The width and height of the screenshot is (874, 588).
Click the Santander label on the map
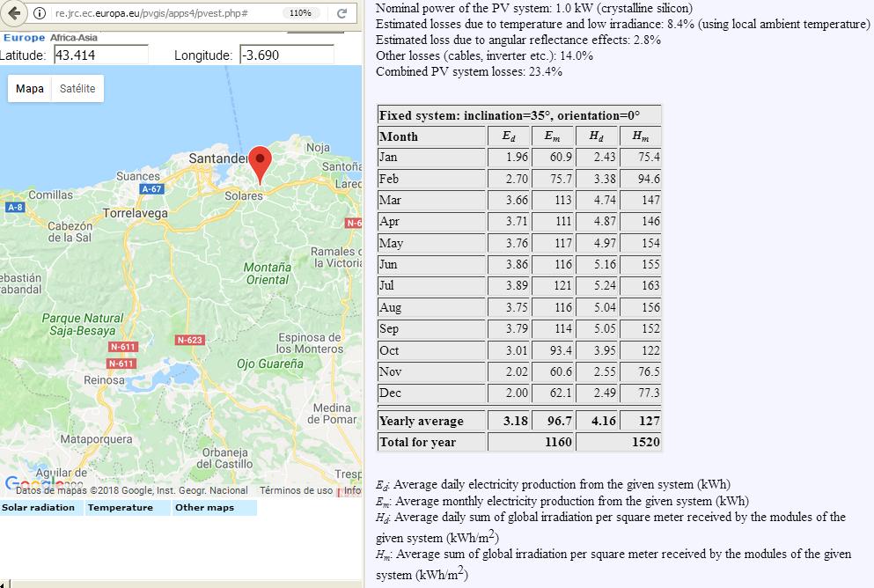[x=218, y=158]
